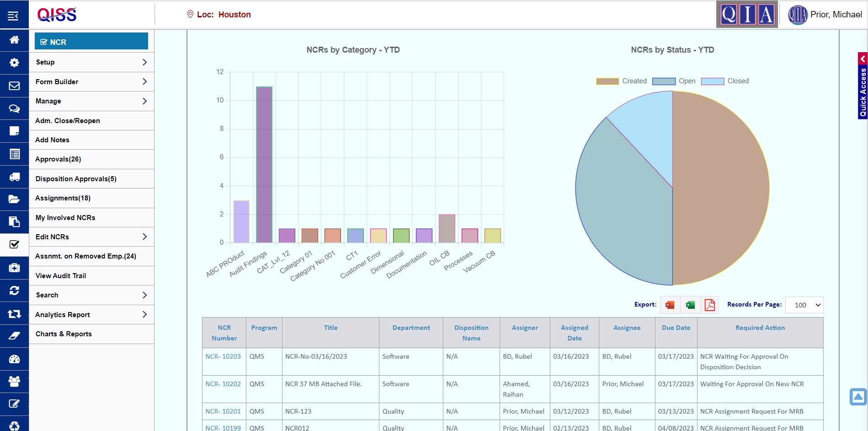Screen dimensions: 868x431
Task: Select the chat/messages icon in sidebar
Action: click(14, 108)
